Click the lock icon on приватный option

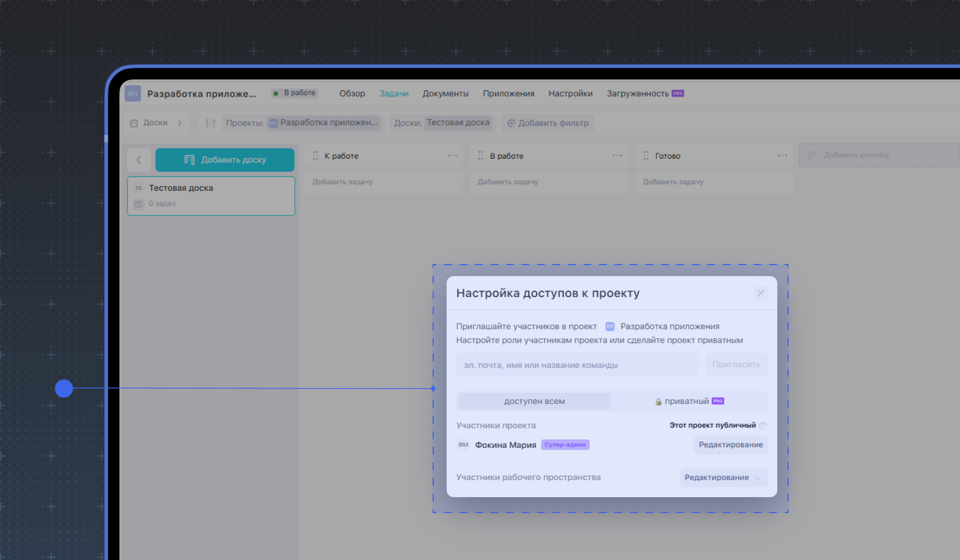click(658, 401)
